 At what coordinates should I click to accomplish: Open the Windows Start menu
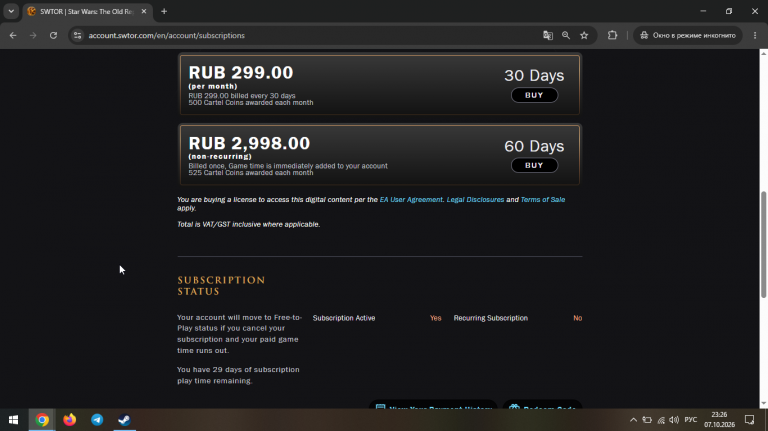(13, 420)
